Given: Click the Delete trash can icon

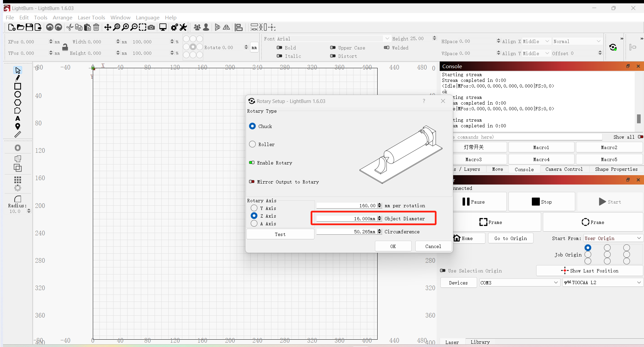Looking at the screenshot, I should click(x=96, y=27).
